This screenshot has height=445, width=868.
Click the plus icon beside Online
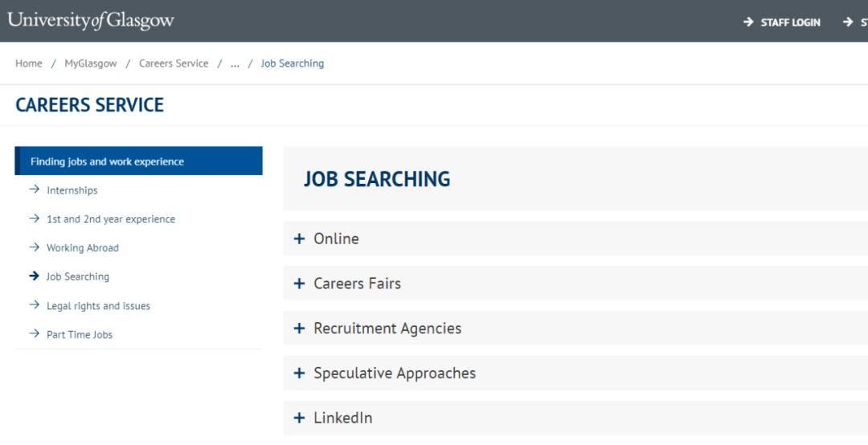click(300, 239)
